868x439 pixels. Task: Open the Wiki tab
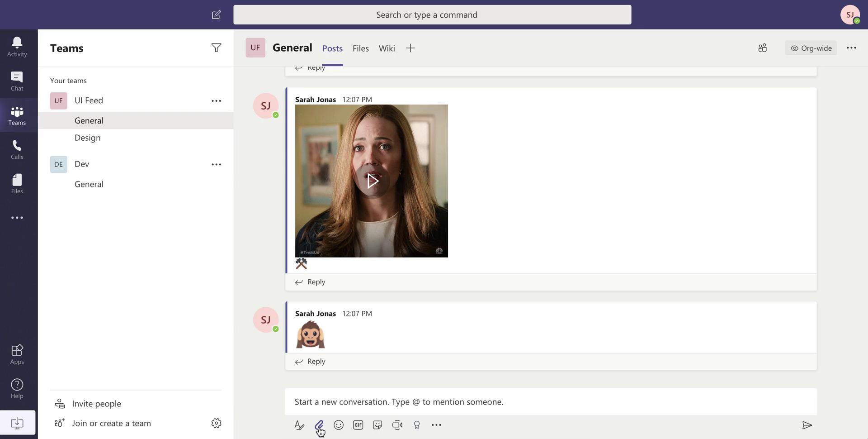pos(387,48)
